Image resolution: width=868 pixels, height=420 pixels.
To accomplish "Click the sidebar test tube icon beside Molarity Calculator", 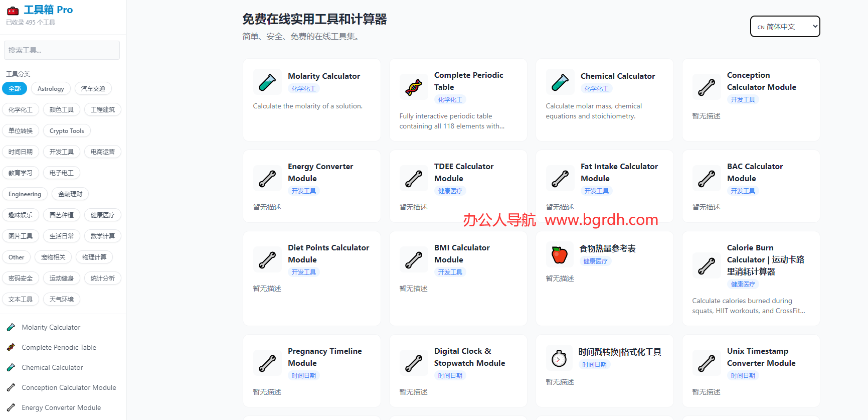I will (11, 327).
